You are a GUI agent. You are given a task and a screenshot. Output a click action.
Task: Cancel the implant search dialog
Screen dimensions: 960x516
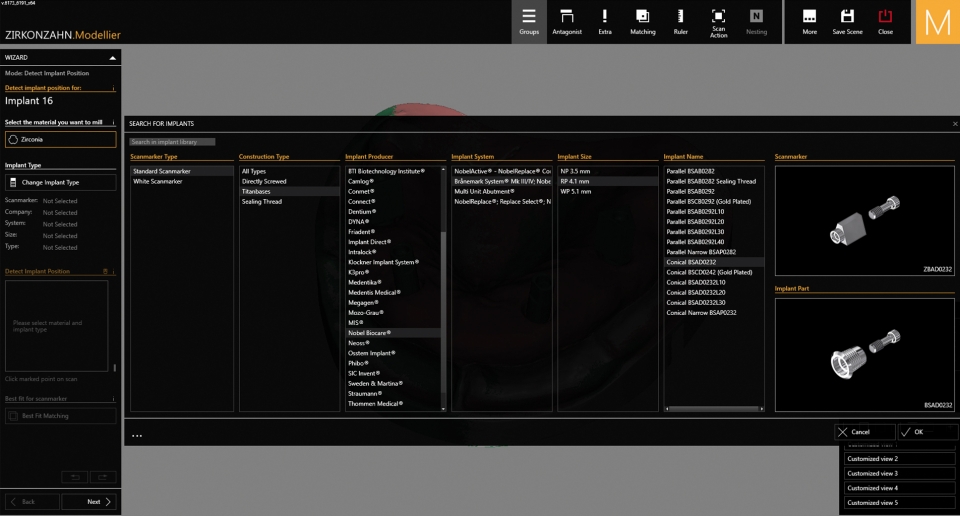(x=864, y=432)
